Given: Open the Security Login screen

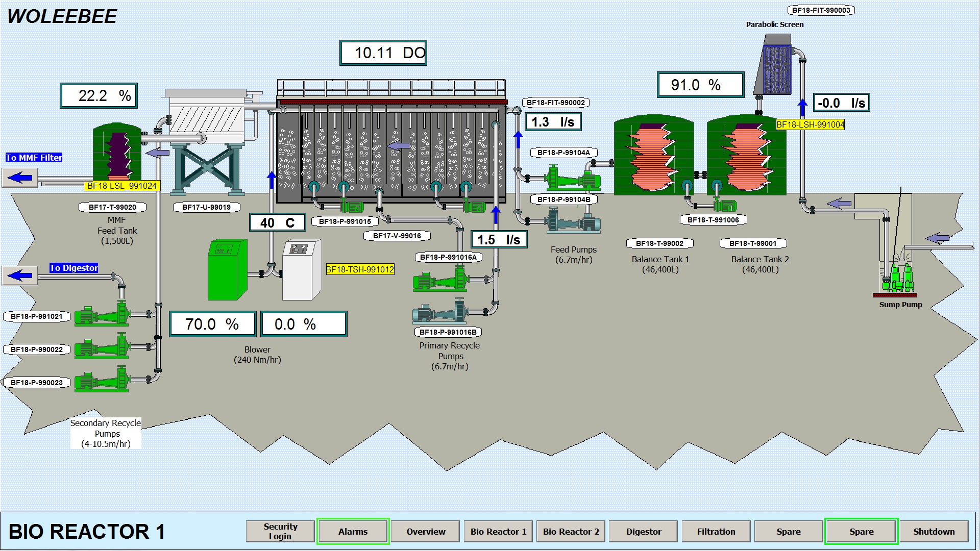Looking at the screenshot, I should [280, 532].
